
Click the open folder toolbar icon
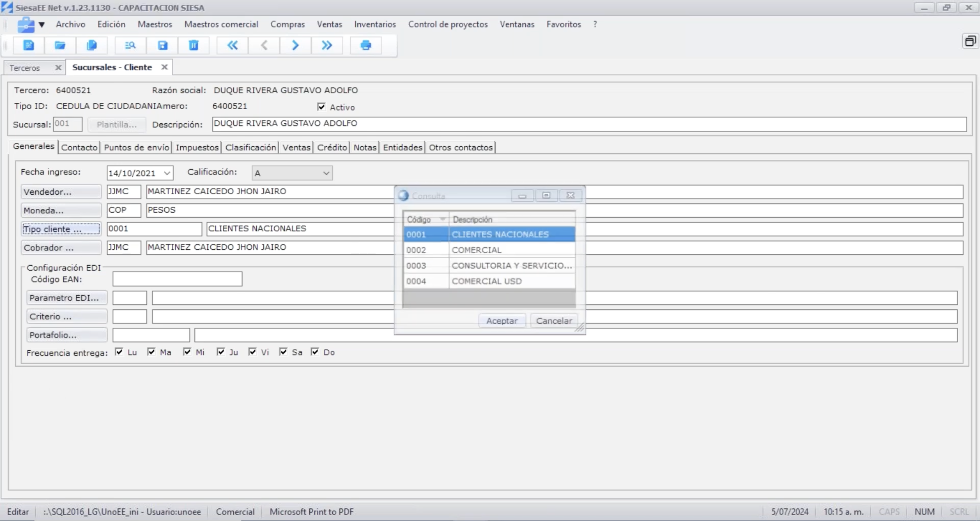click(x=60, y=46)
